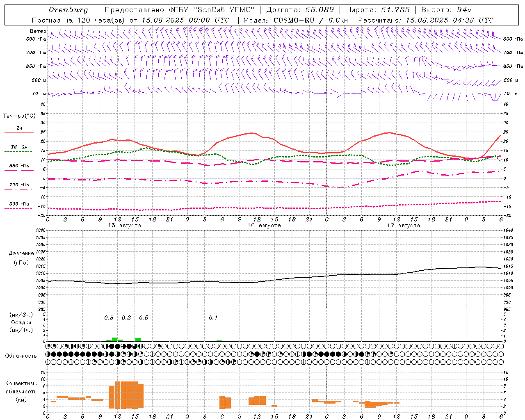525x420 pixels.
Task: Select the "(мм/1ч.)" precipitation unit label
Action: click(21, 330)
